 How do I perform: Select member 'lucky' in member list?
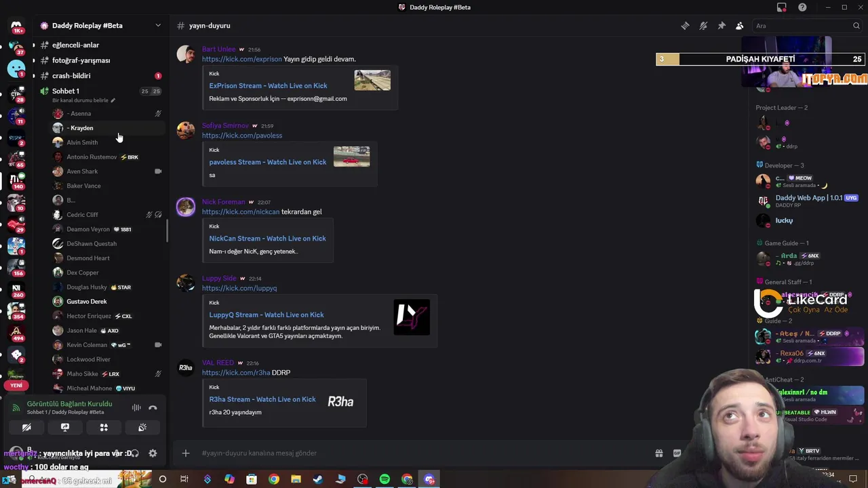pyautogui.click(x=785, y=220)
